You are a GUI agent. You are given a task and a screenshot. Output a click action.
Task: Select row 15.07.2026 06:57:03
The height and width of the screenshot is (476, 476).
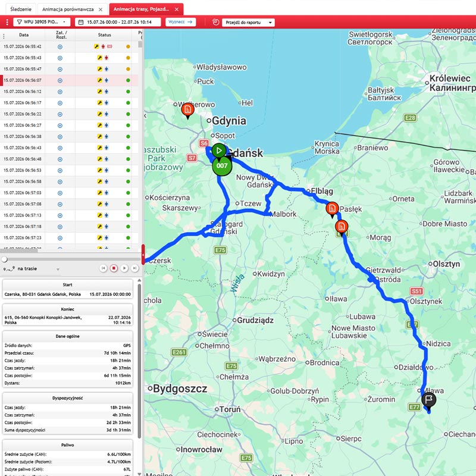(x=69, y=193)
